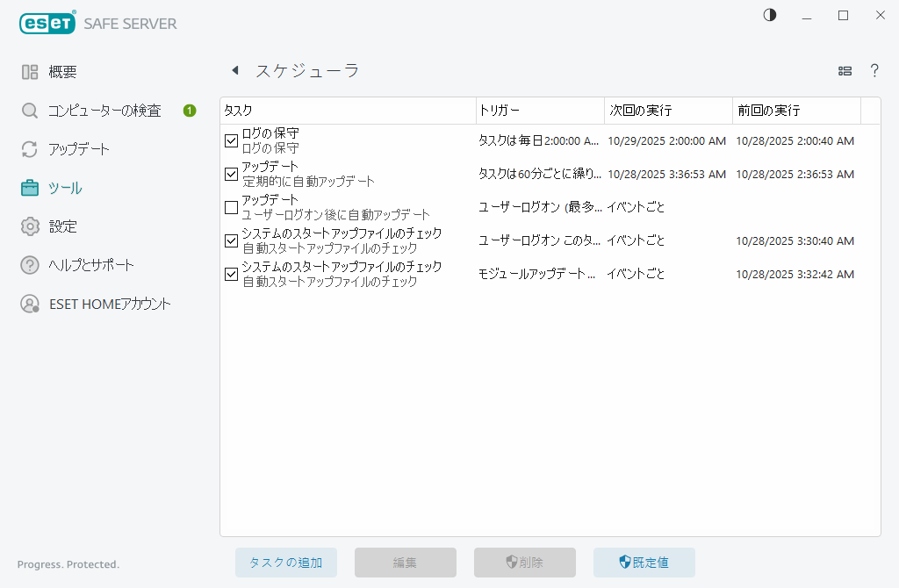Screen dimensions: 899x588
Task: Select the アップデート refresh icon in the sidebar
Action: (29, 149)
